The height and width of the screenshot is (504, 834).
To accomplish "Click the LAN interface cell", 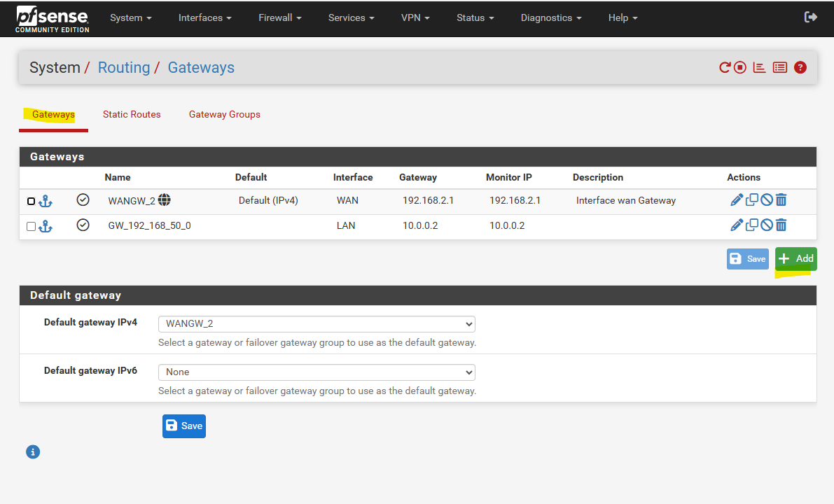I will point(346,226).
